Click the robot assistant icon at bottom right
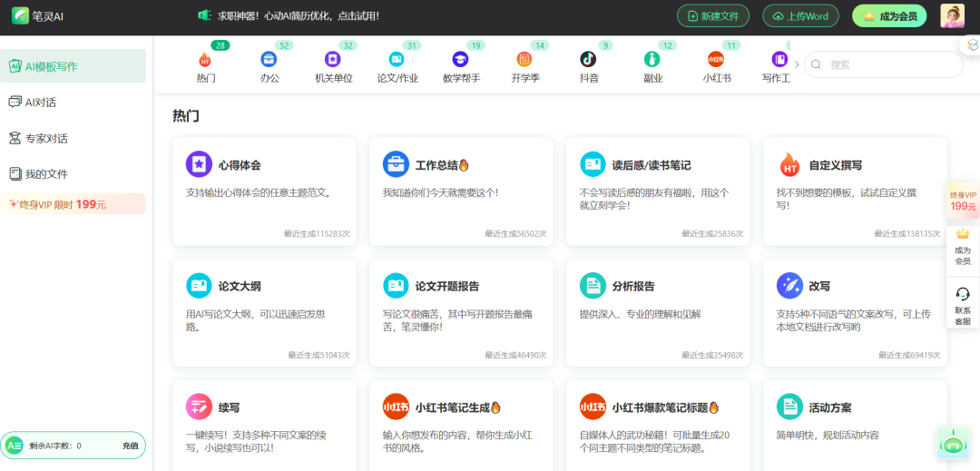The height and width of the screenshot is (471, 980). tap(952, 443)
